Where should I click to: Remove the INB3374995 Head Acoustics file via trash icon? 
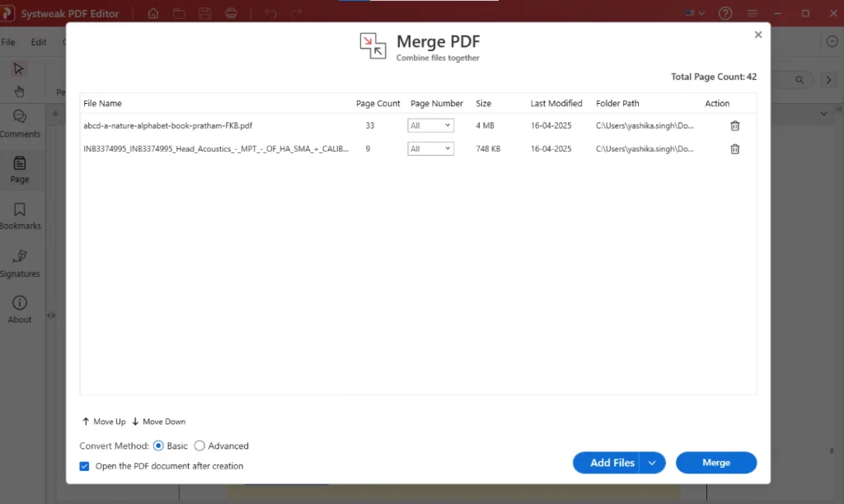734,149
